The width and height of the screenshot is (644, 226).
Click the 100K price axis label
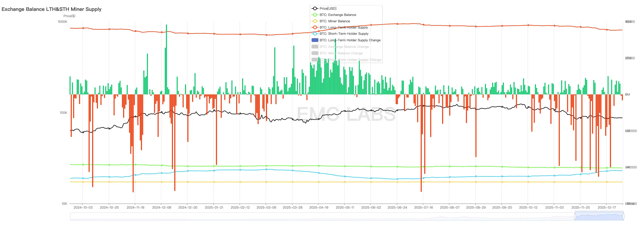click(x=63, y=113)
